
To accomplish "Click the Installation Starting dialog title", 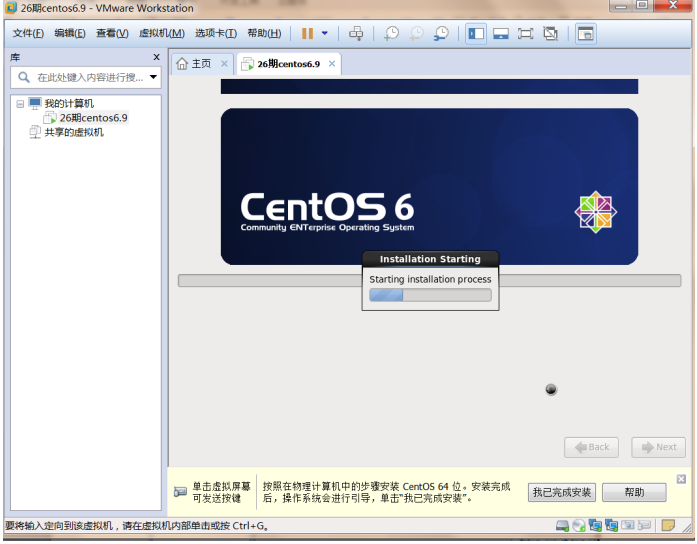I will coord(430,259).
